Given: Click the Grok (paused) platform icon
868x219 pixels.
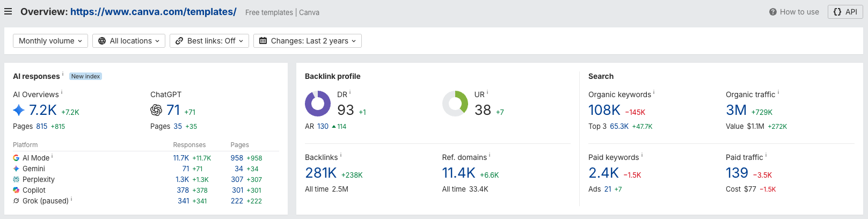Looking at the screenshot, I should (16, 201).
